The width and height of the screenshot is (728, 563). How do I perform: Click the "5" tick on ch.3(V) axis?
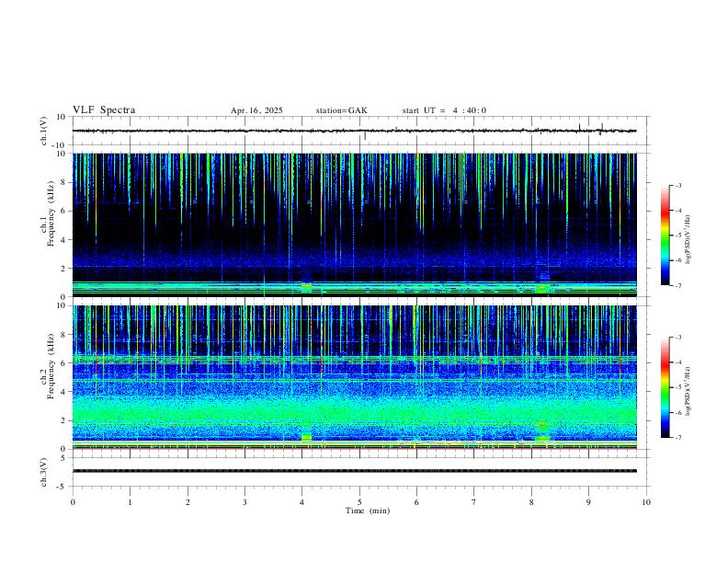click(x=63, y=457)
